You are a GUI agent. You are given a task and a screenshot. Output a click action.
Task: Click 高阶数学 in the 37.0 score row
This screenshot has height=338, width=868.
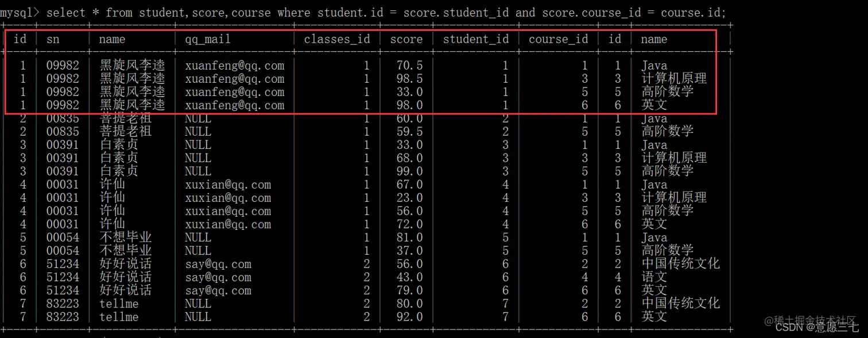668,251
